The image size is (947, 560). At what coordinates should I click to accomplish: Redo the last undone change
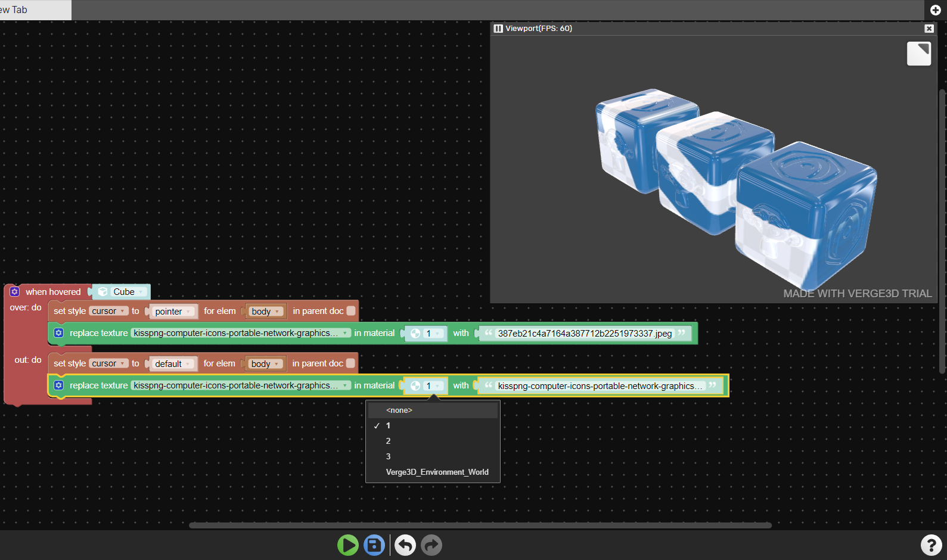point(431,545)
